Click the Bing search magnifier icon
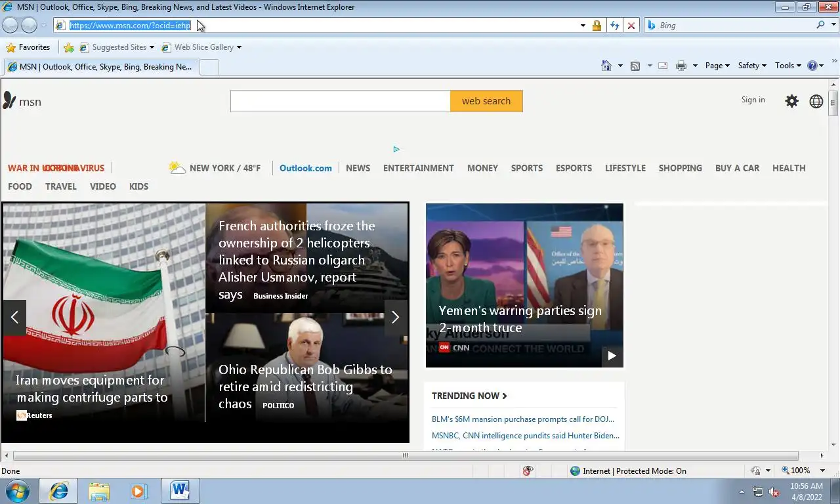This screenshot has height=504, width=840. click(x=821, y=25)
